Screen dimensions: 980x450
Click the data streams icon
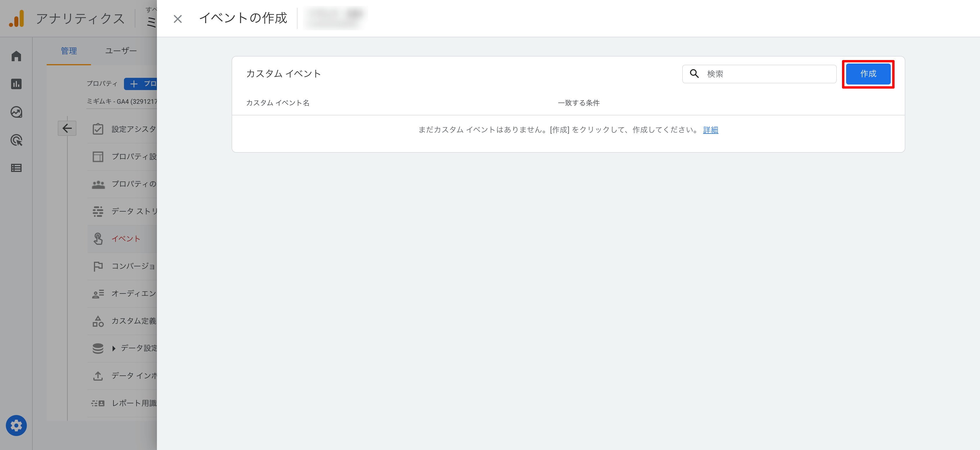[98, 211]
